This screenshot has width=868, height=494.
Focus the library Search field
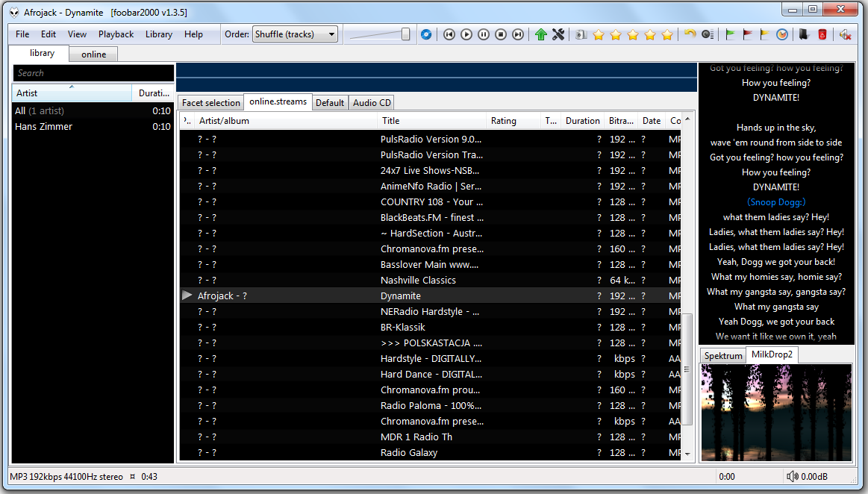pyautogui.click(x=93, y=73)
